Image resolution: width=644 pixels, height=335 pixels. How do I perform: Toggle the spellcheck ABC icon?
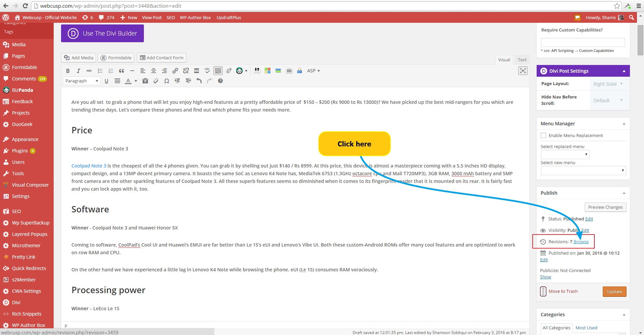(207, 71)
